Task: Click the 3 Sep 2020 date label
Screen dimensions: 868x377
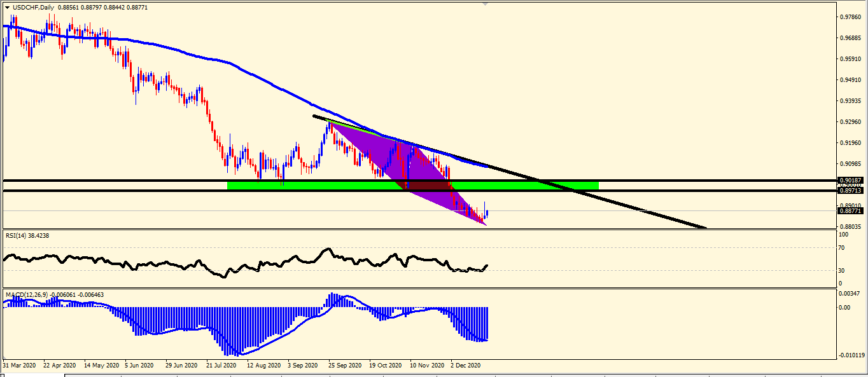Action: tap(302, 366)
